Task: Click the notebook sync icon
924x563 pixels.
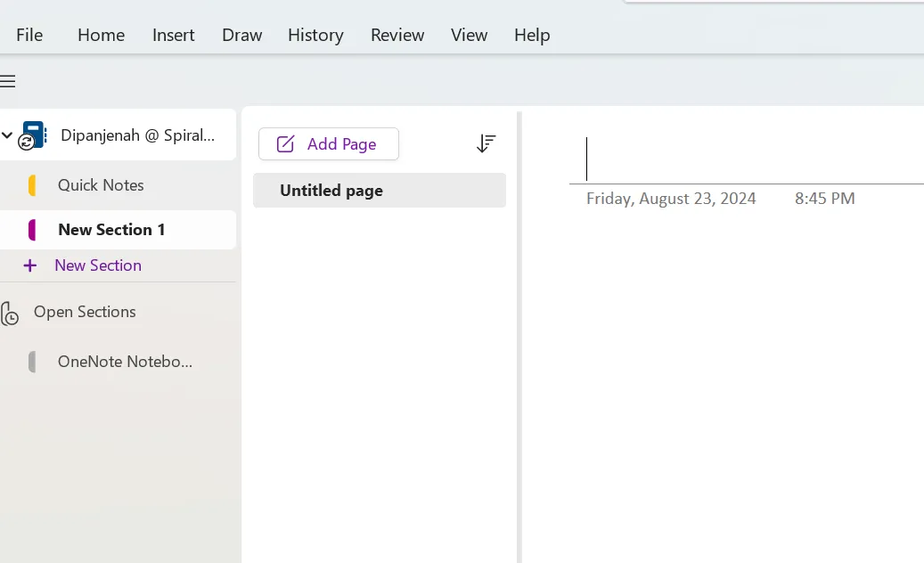Action: [x=26, y=142]
